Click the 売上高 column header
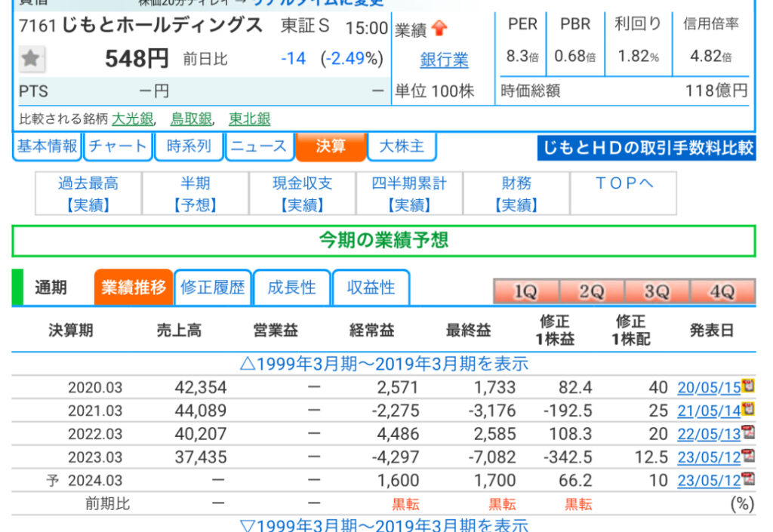 pos(179,330)
